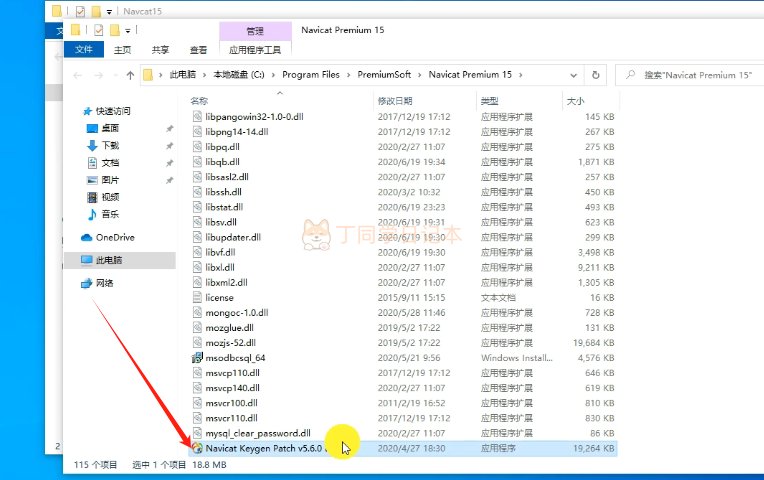Image resolution: width=764 pixels, height=480 pixels.
Task: Switch to the 主页 ribbon tab
Action: click(122, 50)
